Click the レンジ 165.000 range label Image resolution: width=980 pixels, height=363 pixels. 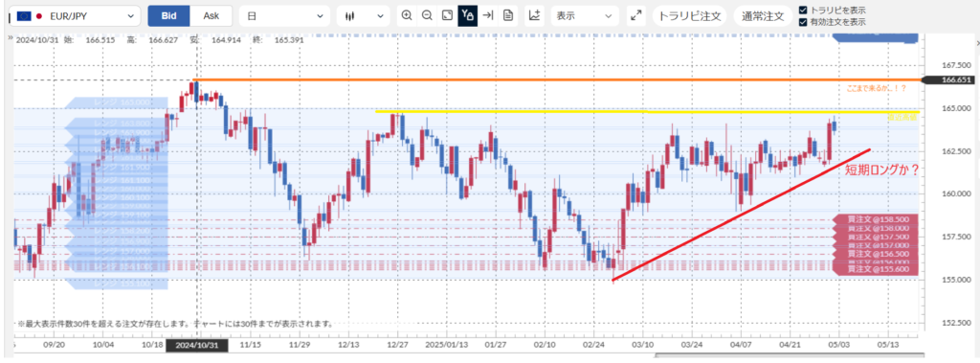[116, 102]
